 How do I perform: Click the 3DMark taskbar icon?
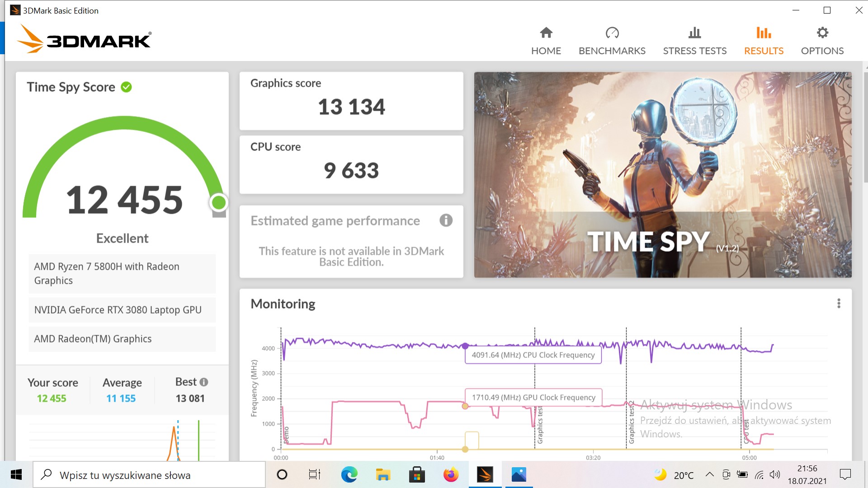click(485, 474)
